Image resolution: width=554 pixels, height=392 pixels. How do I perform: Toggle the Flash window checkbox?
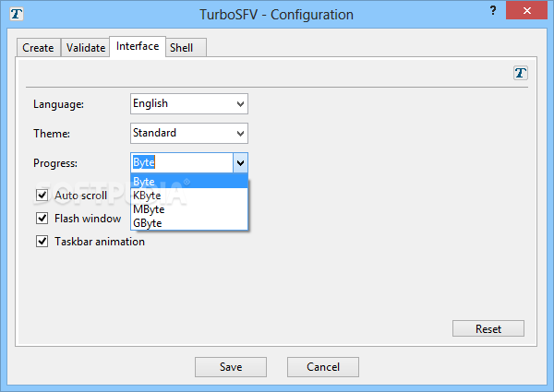(x=42, y=218)
